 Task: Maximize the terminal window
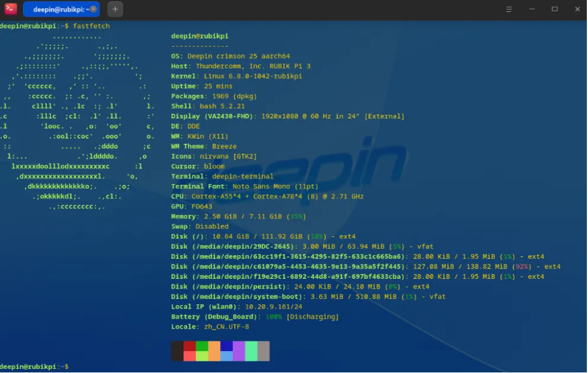[554, 9]
